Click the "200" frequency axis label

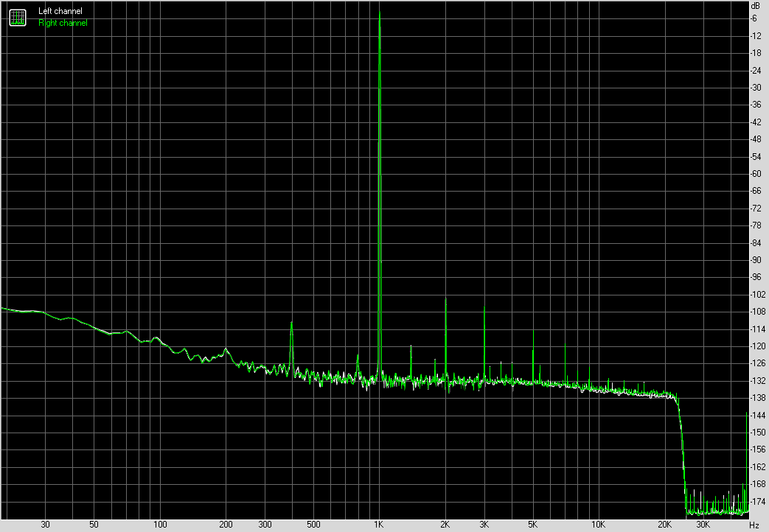(226, 525)
